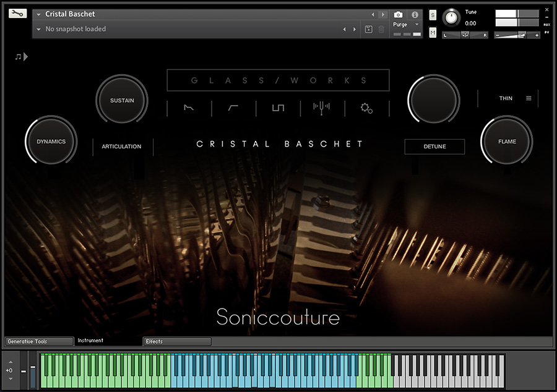Click the Tune knob
Viewport: 557px width, 392px height.
pyautogui.click(x=451, y=18)
